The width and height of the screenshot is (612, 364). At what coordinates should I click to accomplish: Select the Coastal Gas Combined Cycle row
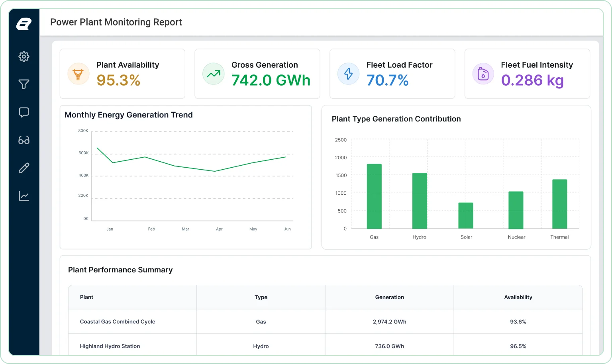(x=325, y=322)
